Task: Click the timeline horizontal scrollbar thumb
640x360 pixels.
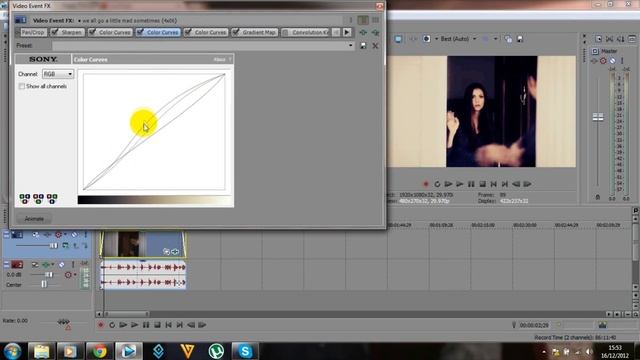Action: (126, 314)
